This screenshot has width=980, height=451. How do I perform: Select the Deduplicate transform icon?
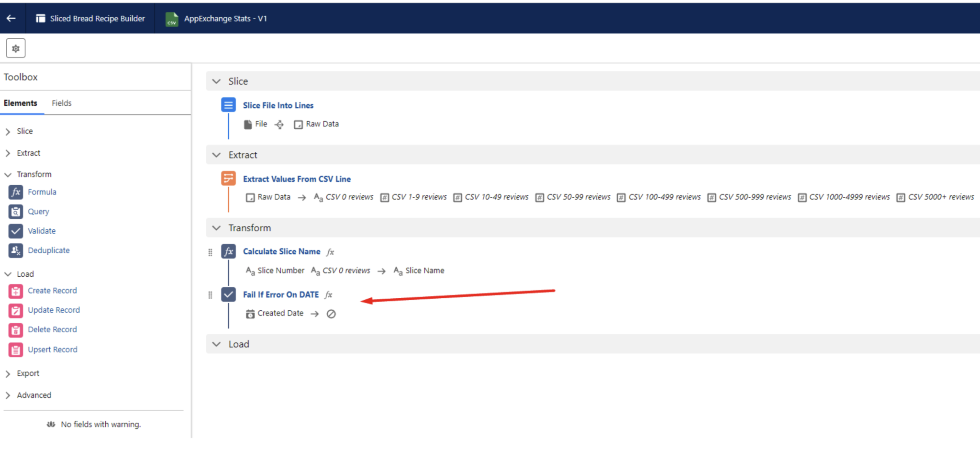[15, 250]
